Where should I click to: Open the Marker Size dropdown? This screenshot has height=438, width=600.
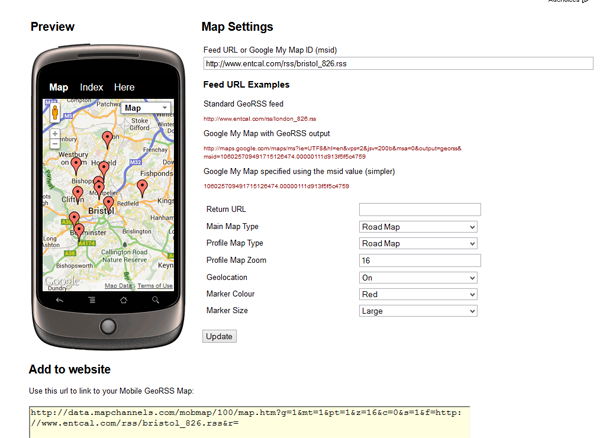pos(418,311)
